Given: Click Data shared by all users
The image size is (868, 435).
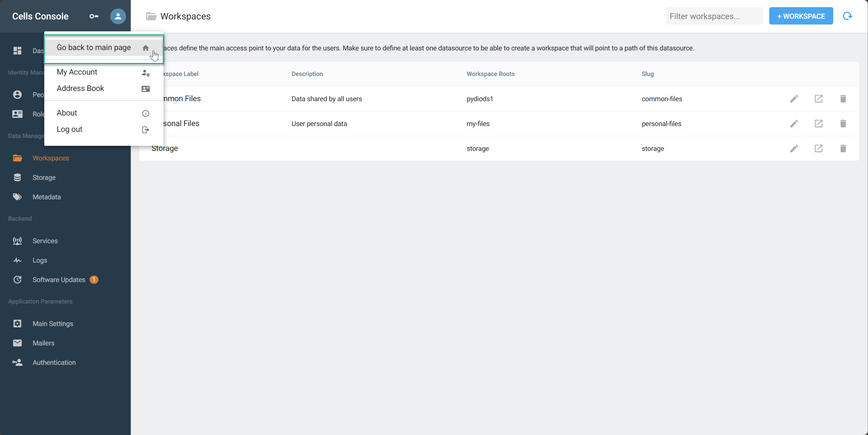Looking at the screenshot, I should [x=327, y=99].
